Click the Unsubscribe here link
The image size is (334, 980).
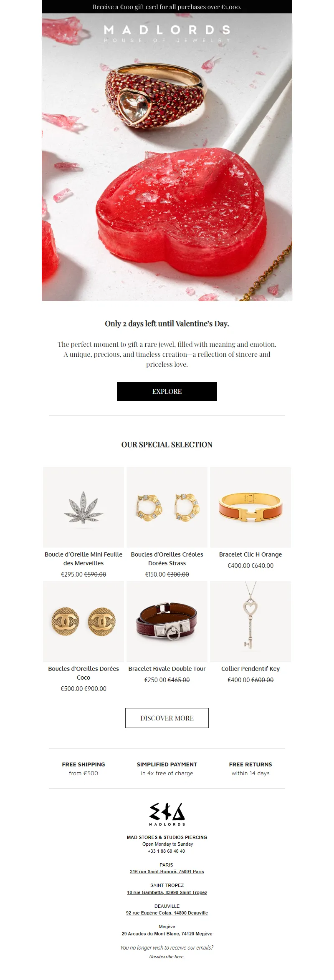click(x=167, y=957)
